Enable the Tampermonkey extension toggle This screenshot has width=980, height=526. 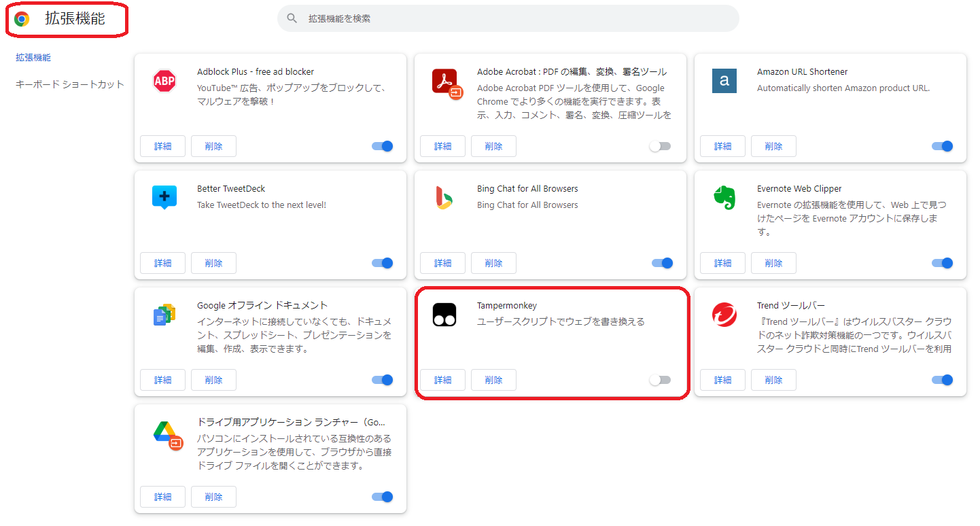(x=660, y=380)
